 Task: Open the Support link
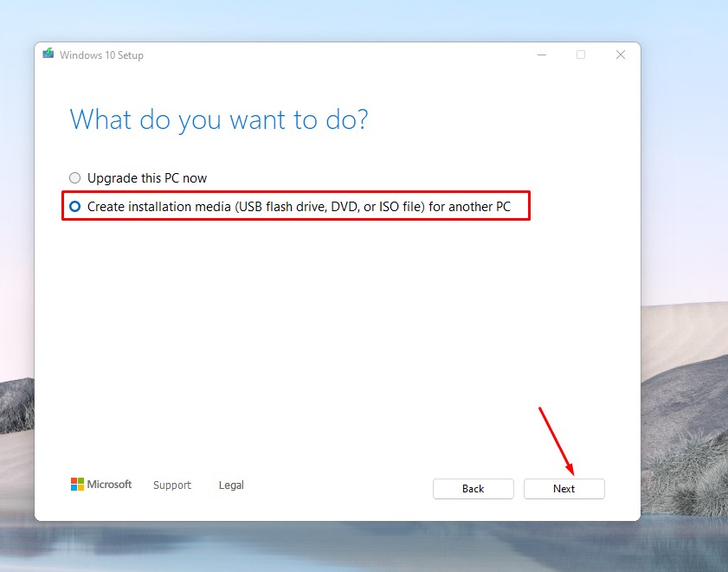(x=171, y=485)
